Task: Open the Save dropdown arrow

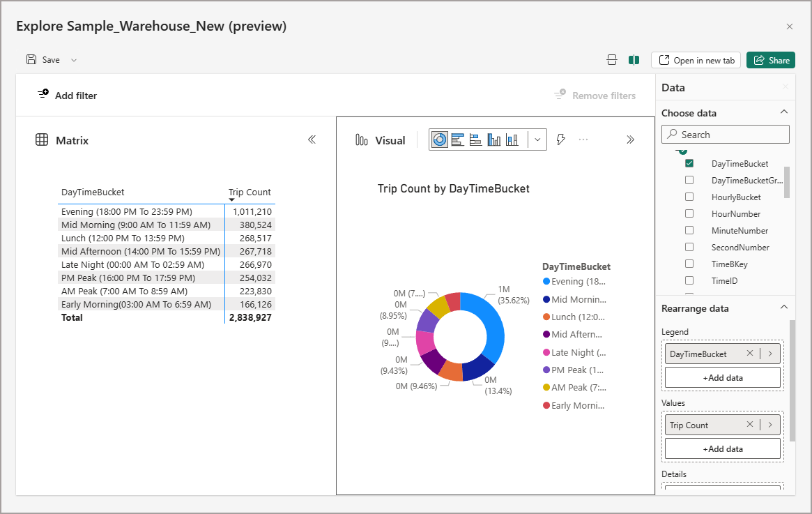Action: [x=73, y=59]
